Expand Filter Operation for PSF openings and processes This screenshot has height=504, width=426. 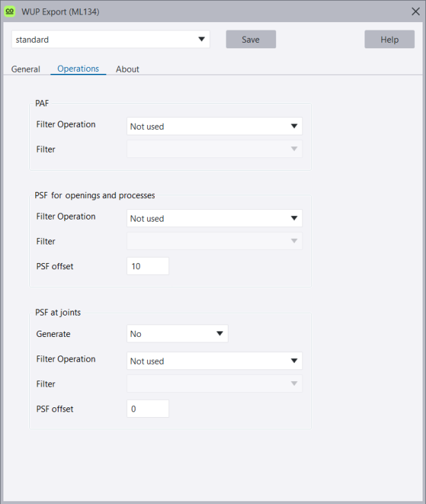point(215,218)
